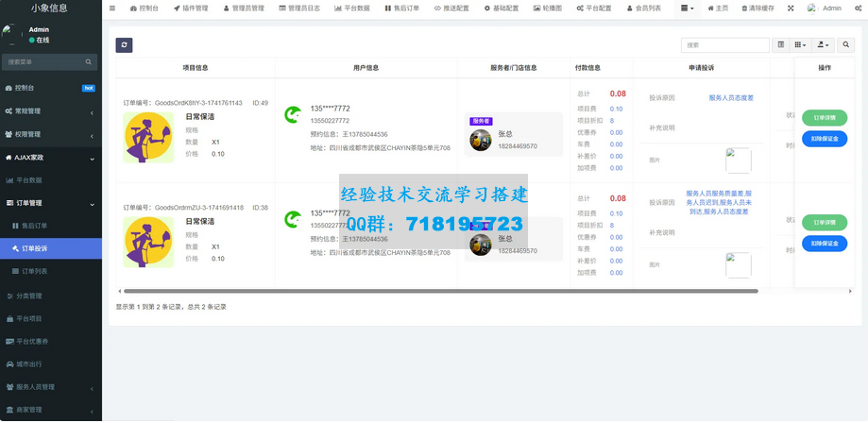Toggle the table card view icon

coord(781,44)
